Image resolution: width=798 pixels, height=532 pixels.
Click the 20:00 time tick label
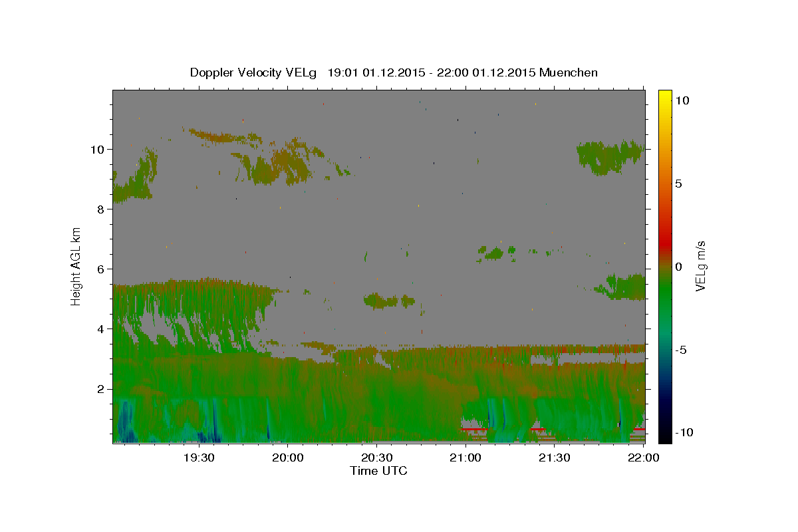pyautogui.click(x=288, y=458)
